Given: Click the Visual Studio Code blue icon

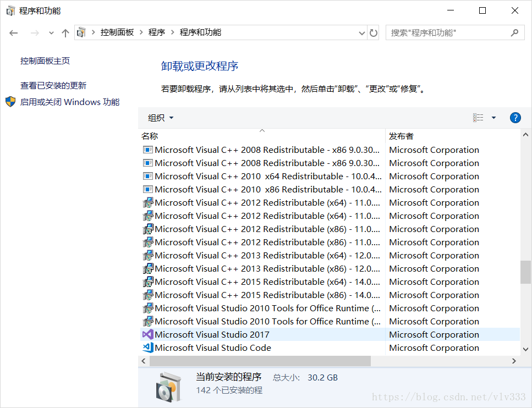Looking at the screenshot, I should tap(148, 348).
